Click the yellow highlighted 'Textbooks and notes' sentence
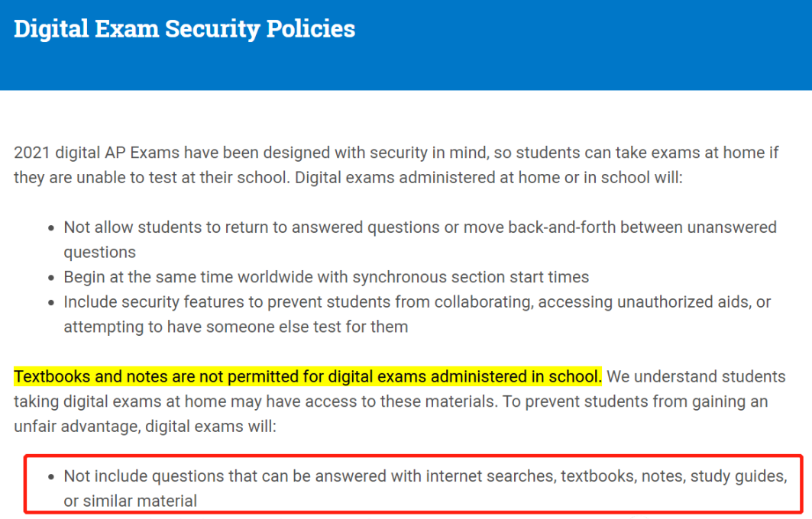Viewport: 812px width, 519px height. [x=308, y=377]
